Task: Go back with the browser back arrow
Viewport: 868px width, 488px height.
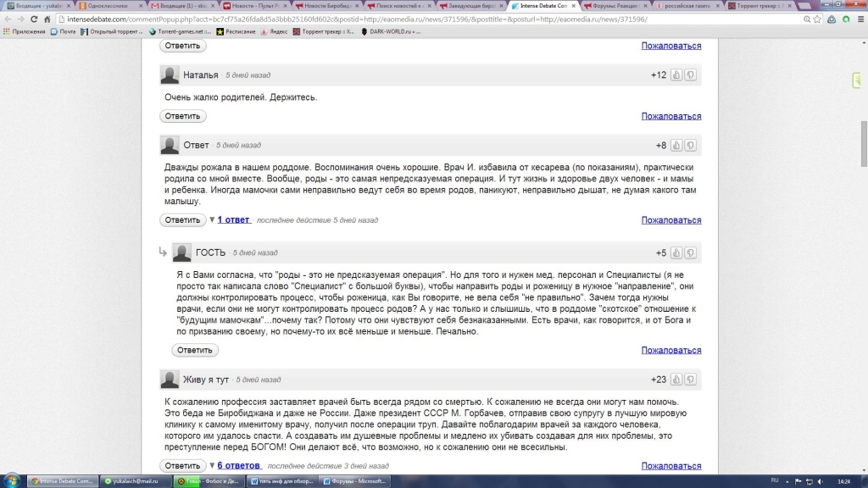Action: pos(8,19)
